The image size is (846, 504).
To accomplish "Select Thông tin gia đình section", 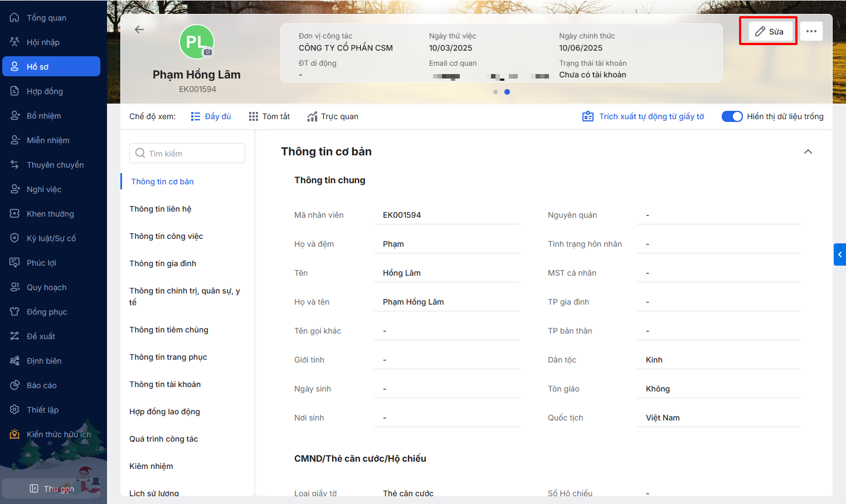I will (x=163, y=263).
